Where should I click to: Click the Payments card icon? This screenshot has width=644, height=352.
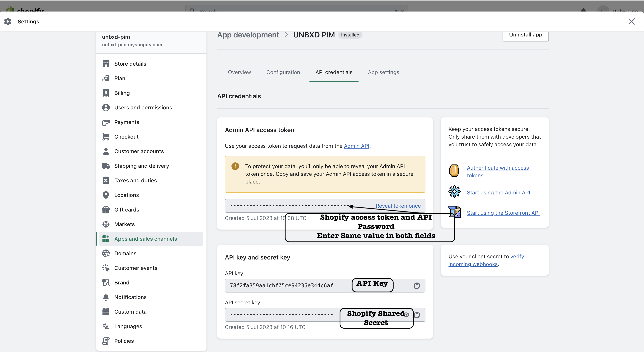tap(106, 122)
